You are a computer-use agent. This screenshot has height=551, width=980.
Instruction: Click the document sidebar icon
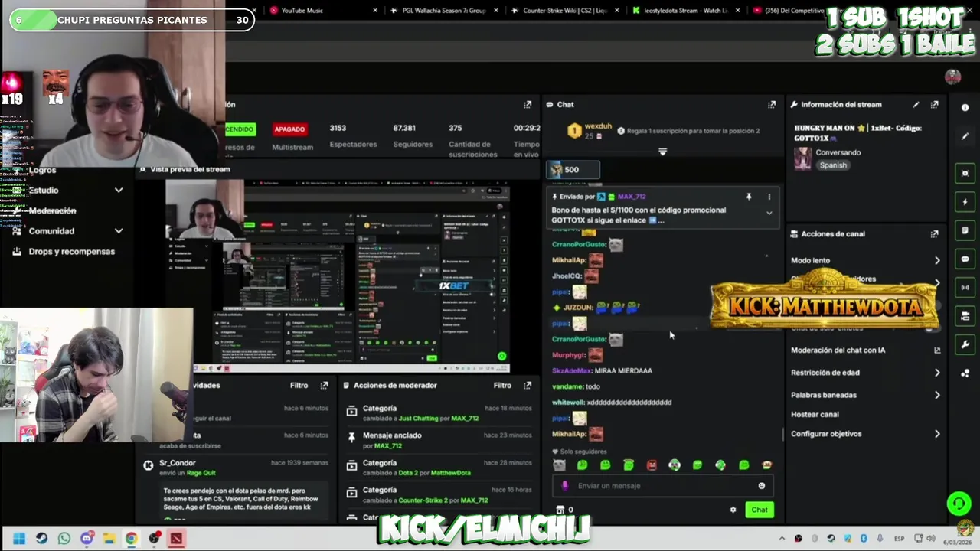965,230
